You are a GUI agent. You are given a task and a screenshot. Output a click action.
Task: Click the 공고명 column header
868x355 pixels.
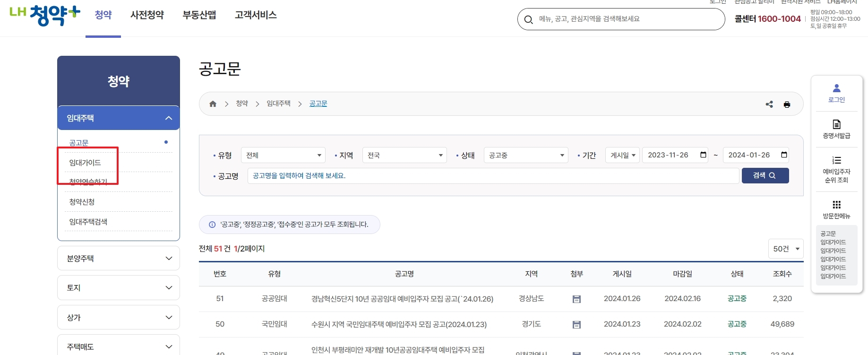click(404, 274)
